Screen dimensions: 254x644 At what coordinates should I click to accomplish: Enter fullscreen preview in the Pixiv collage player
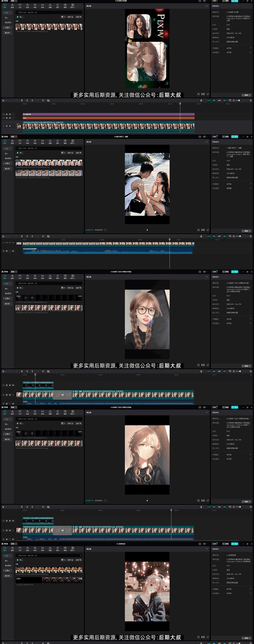point(208,94)
